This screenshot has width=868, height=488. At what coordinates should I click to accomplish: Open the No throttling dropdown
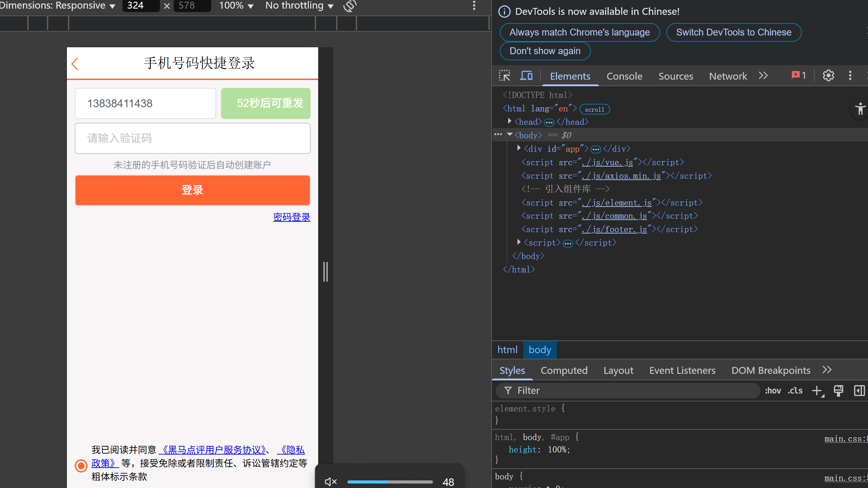pos(299,6)
